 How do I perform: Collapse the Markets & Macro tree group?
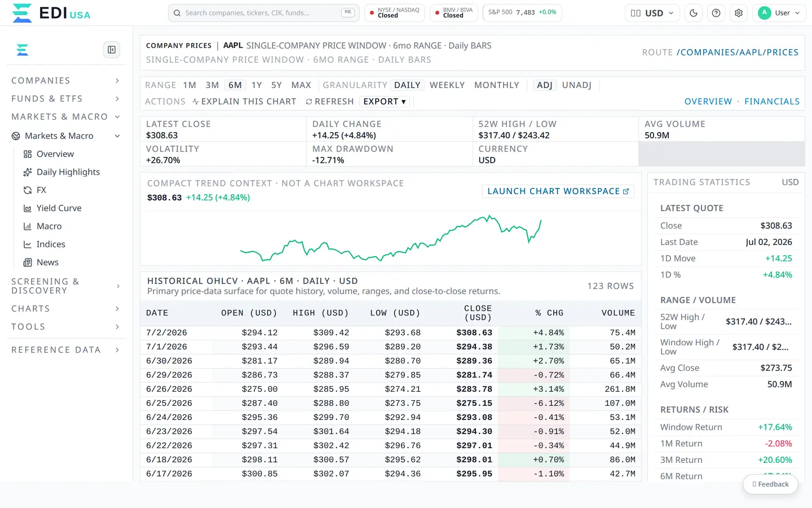(65, 136)
